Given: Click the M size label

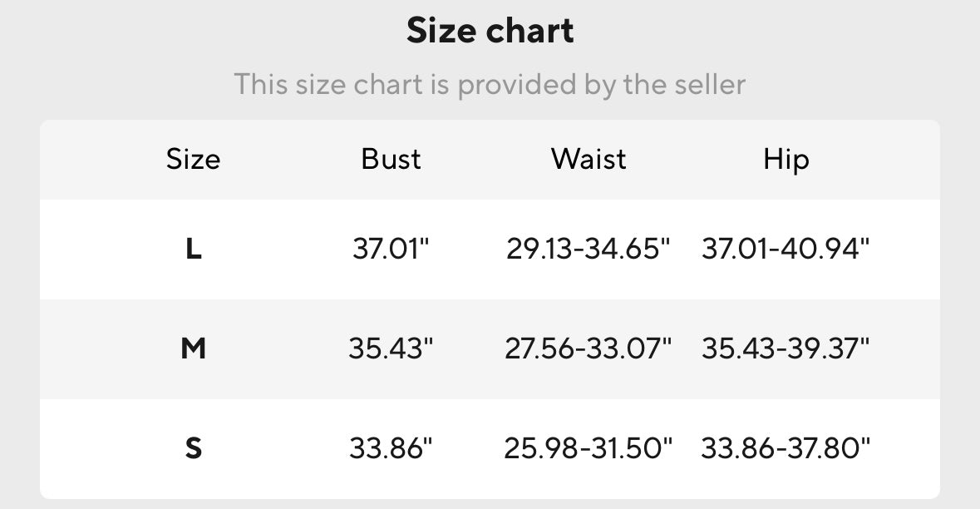Looking at the screenshot, I should tap(193, 348).
